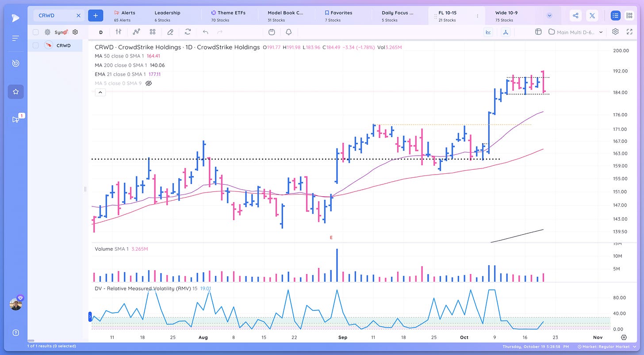The height and width of the screenshot is (355, 644).
Task: Open the Theme ETFs watchlist tab
Action: click(x=228, y=16)
